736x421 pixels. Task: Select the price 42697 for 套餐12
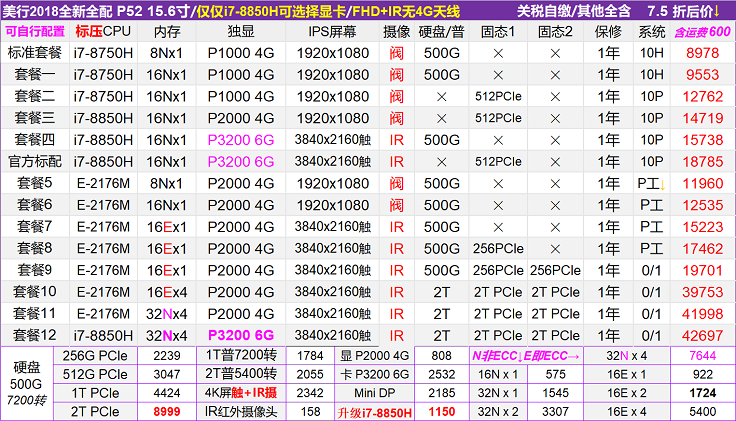(701, 336)
